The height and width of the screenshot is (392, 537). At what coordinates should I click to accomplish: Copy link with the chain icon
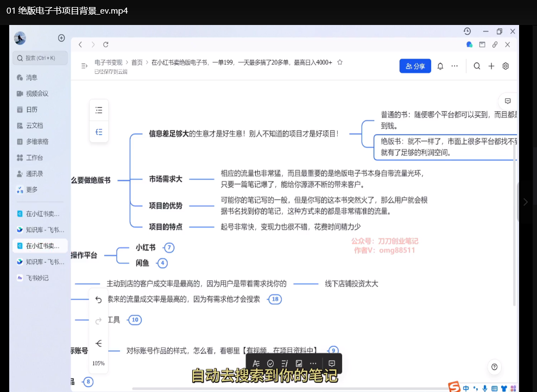(495, 45)
